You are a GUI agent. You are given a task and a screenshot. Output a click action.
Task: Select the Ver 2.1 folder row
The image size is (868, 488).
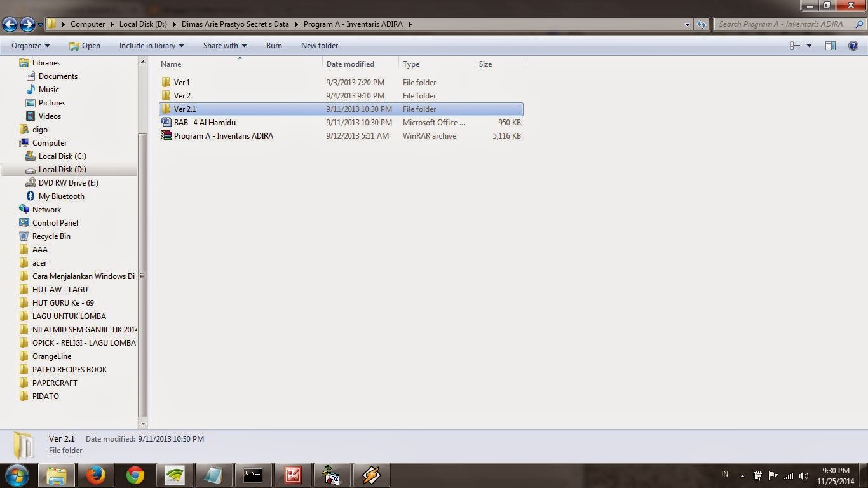[x=341, y=109]
